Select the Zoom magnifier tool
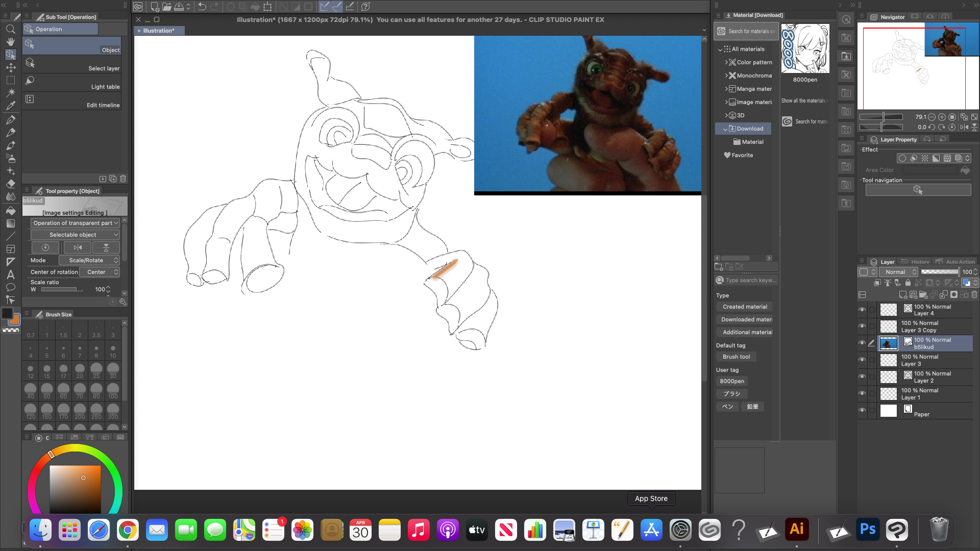The image size is (980, 551). coord(10,29)
